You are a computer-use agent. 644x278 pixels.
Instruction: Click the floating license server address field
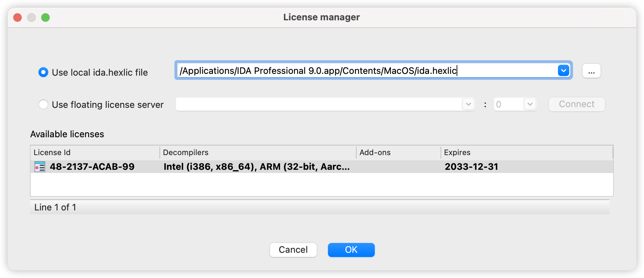[318, 104]
